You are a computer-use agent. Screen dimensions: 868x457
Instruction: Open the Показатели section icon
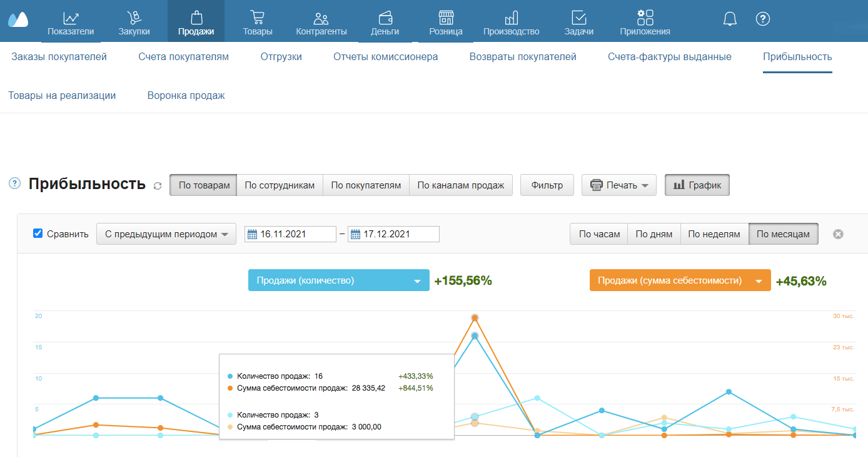point(71,18)
